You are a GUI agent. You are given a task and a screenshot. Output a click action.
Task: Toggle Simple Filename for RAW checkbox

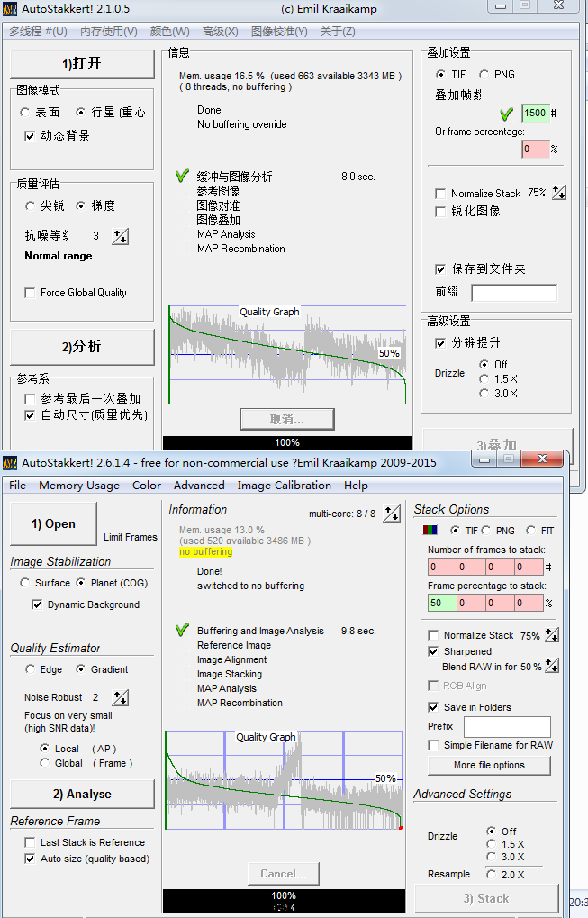tap(433, 745)
